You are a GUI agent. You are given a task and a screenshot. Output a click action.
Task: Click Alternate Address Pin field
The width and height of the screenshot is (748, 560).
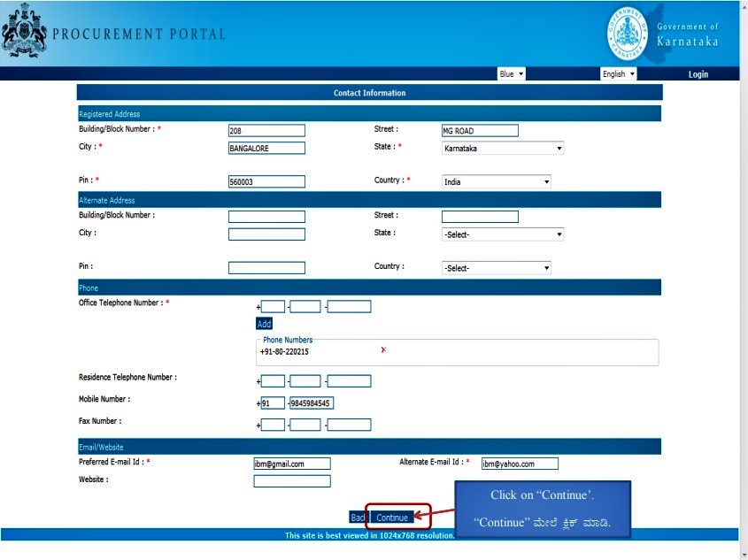tap(266, 268)
